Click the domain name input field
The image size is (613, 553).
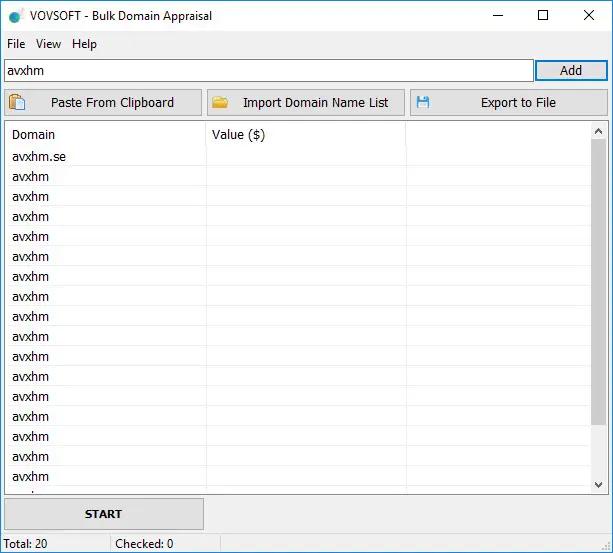[269, 71]
